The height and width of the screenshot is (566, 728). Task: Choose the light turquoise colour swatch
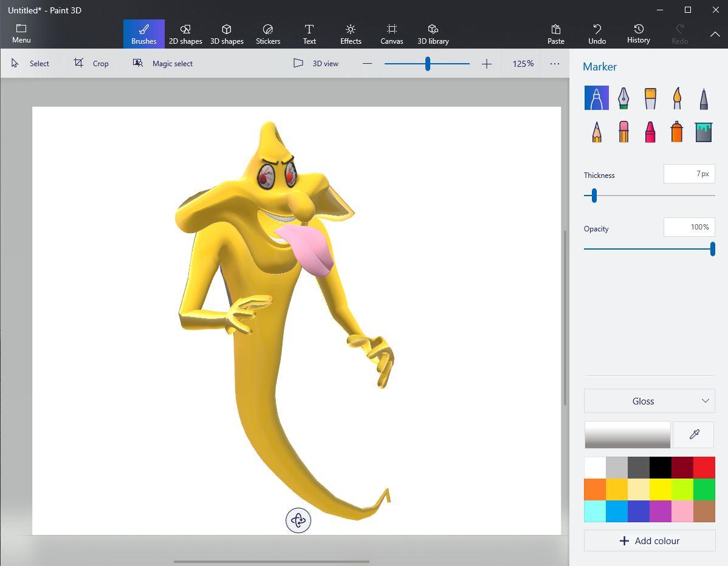pos(595,511)
